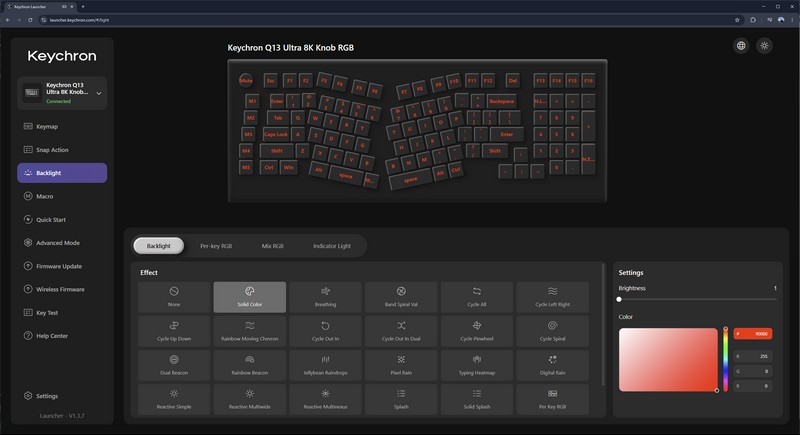
Task: Pick the Cycle Up Down effect
Action: 174,331
